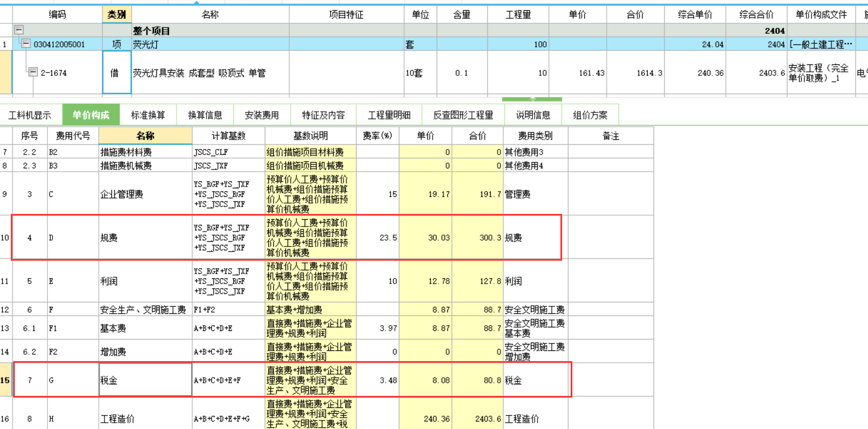The width and height of the screenshot is (868, 429).
Task: Open the 换算信息 tab
Action: tap(205, 115)
